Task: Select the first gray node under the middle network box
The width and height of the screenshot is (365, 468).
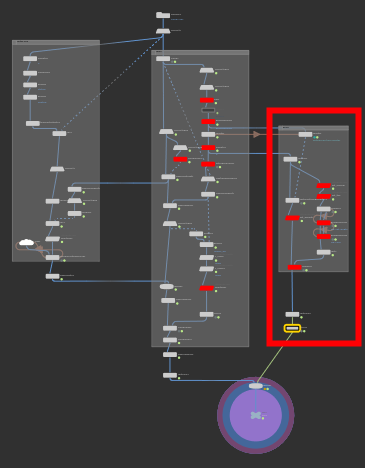Action: [x=170, y=354]
